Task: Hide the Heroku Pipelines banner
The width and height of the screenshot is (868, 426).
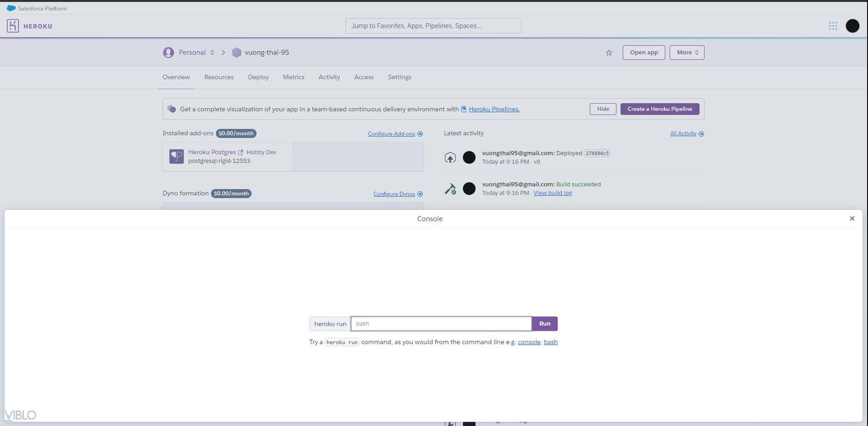Action: coord(603,109)
